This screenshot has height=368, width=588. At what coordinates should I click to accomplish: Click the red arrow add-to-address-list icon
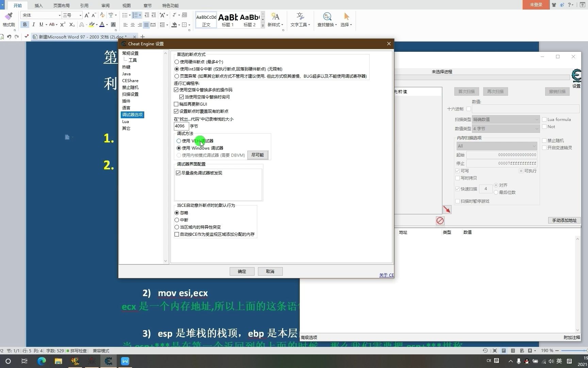(447, 210)
